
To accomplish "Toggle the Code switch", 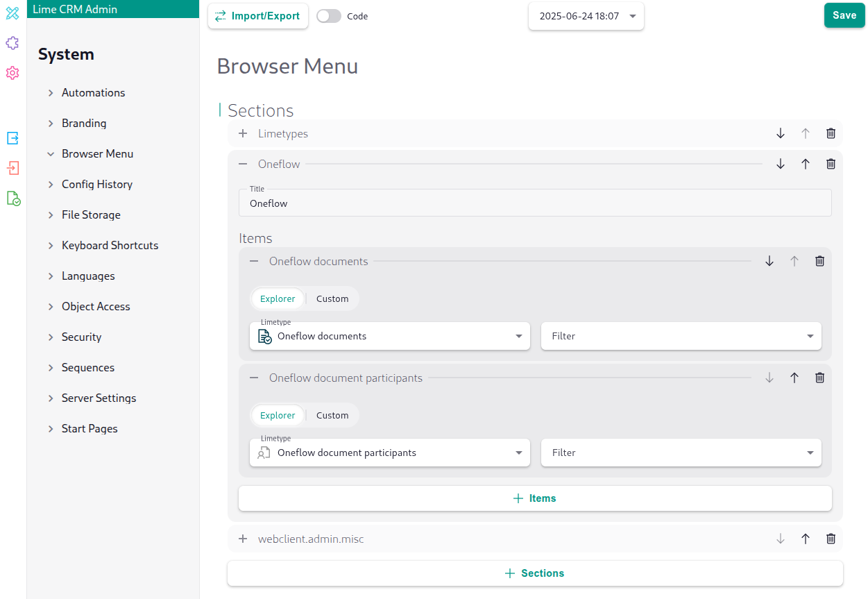I will coord(329,16).
